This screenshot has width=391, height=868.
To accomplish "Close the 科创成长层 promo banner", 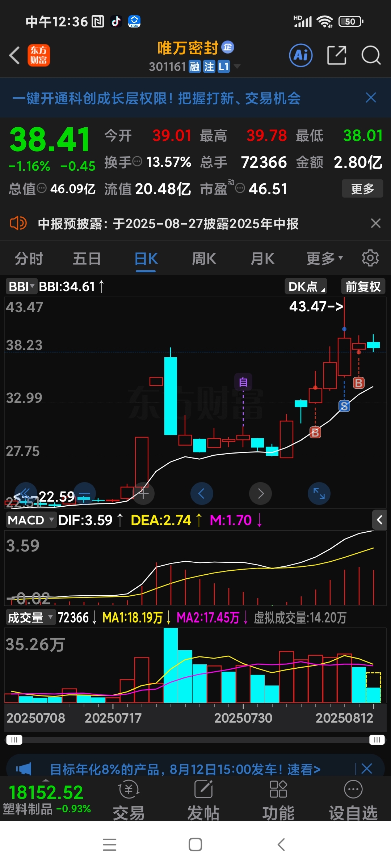I will coord(371,98).
